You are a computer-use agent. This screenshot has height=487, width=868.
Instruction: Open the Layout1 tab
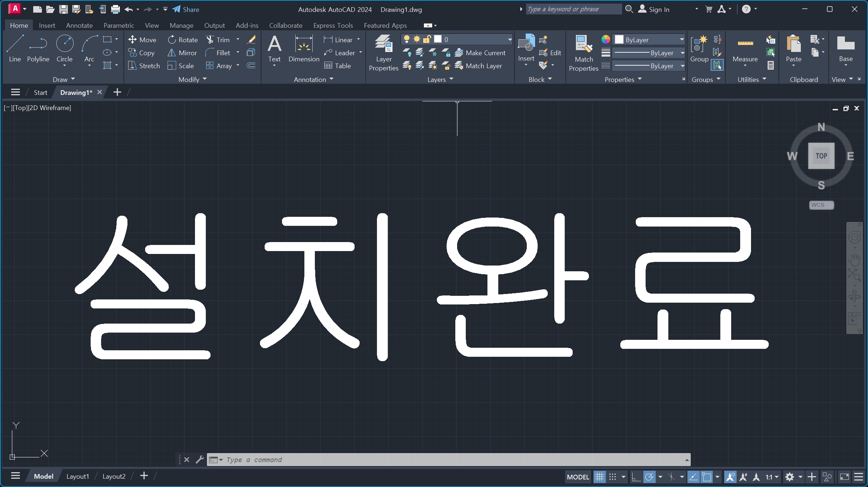tap(78, 476)
